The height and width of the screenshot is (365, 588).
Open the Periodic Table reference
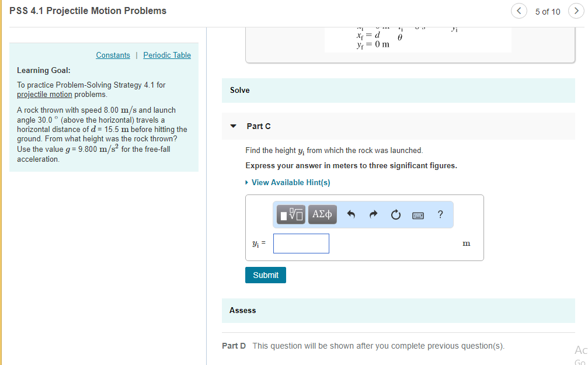point(167,55)
